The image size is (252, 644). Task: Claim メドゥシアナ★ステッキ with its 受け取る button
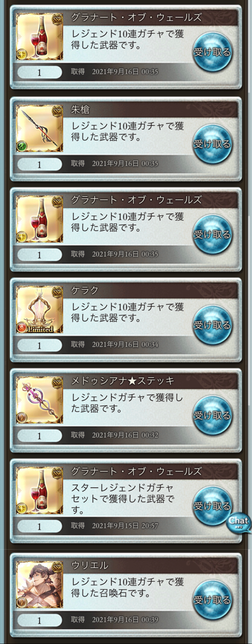tap(212, 416)
